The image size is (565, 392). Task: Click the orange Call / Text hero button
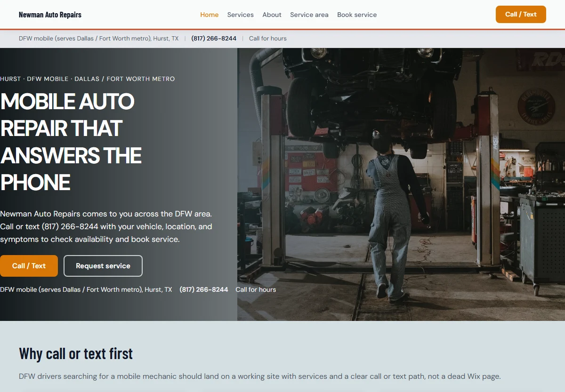[29, 266]
